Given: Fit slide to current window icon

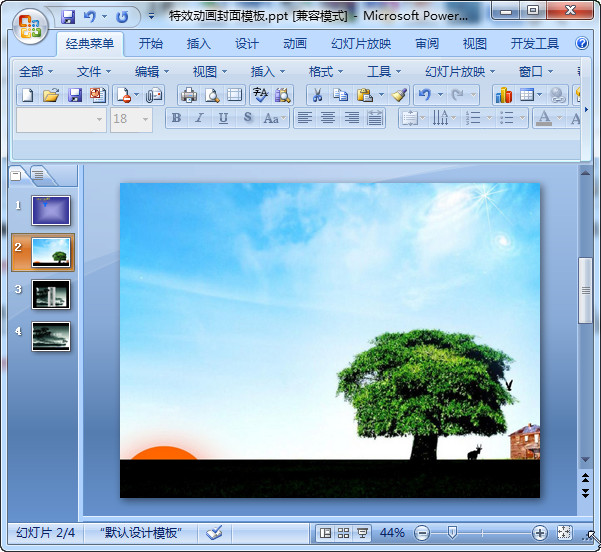Looking at the screenshot, I should [565, 533].
